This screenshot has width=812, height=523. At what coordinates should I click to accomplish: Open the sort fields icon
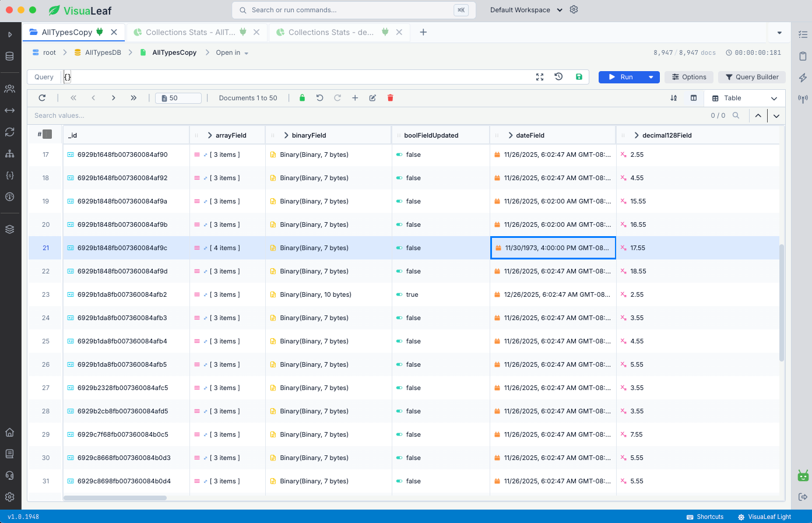(x=674, y=98)
